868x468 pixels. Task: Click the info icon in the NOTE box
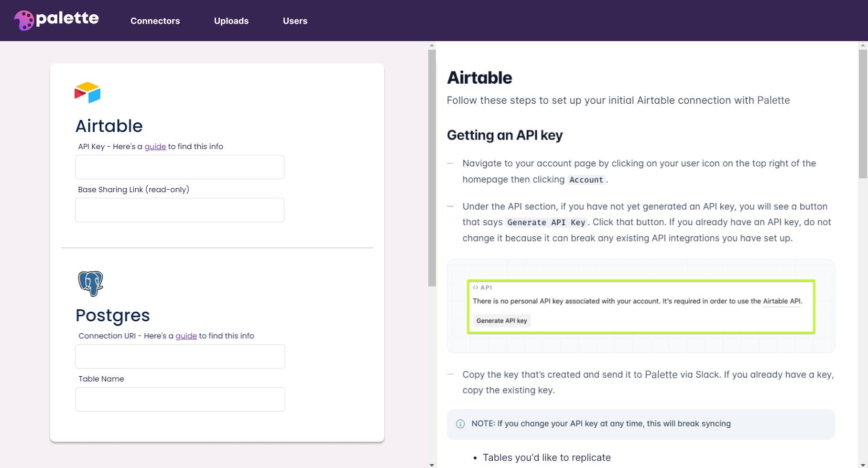pos(460,424)
